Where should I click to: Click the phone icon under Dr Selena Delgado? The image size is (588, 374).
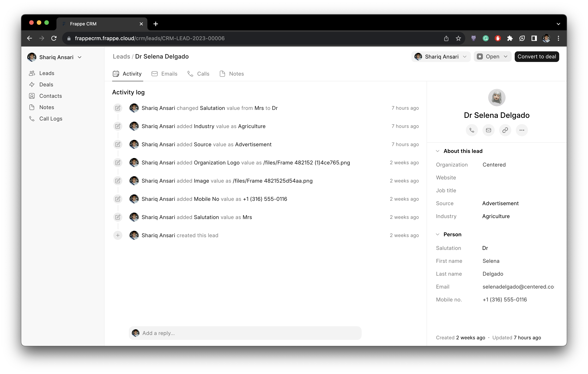472,130
